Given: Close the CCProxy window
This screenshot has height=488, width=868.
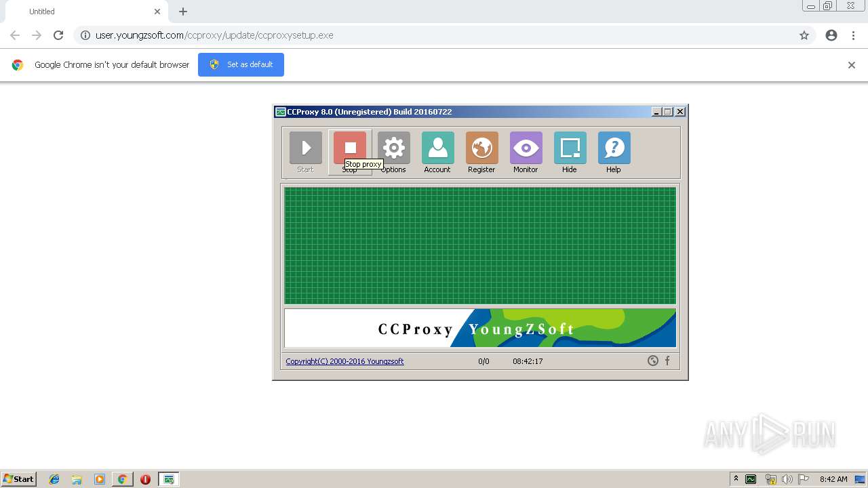Looking at the screenshot, I should click(x=680, y=112).
